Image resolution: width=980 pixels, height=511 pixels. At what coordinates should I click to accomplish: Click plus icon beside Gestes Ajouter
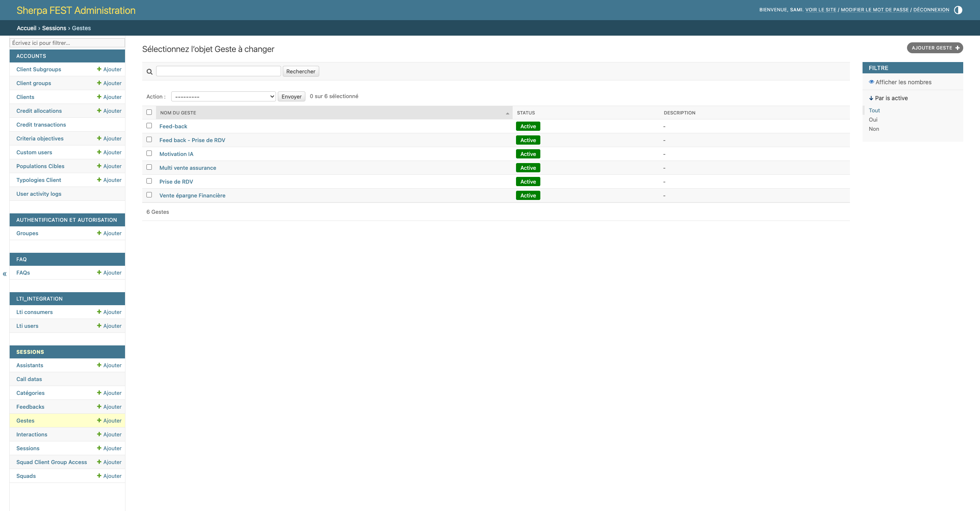click(x=99, y=420)
